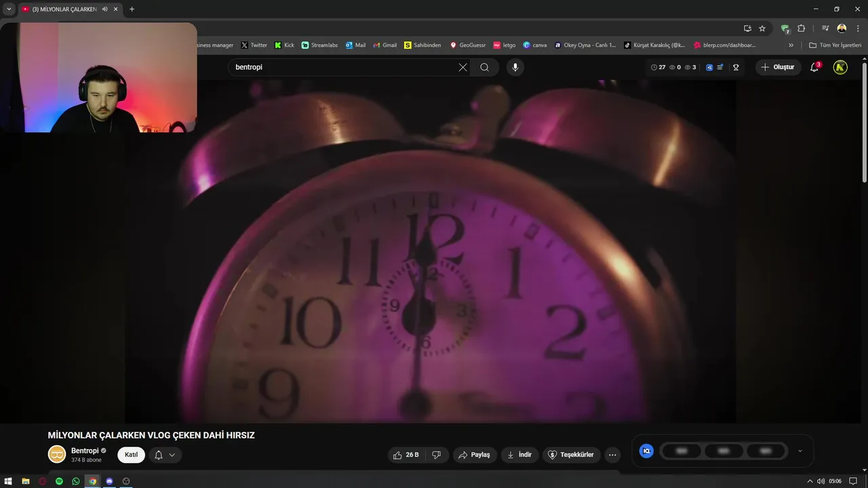The image size is (868, 488).
Task: Open the Okey Oyna bookmark
Action: (x=585, y=45)
